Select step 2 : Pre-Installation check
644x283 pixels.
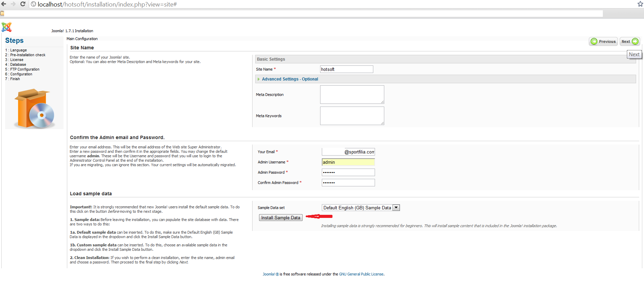point(25,55)
